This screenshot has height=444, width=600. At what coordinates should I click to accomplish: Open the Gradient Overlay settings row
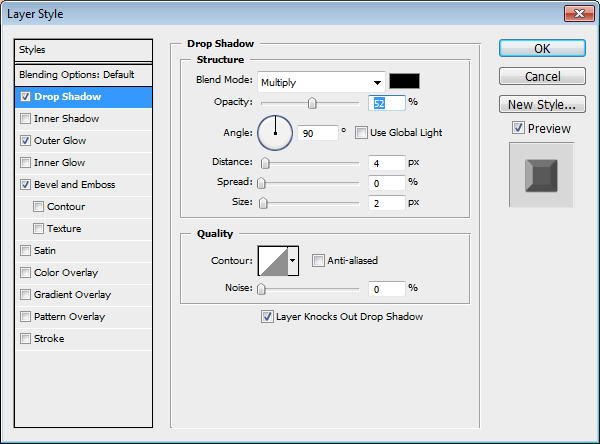83,295
